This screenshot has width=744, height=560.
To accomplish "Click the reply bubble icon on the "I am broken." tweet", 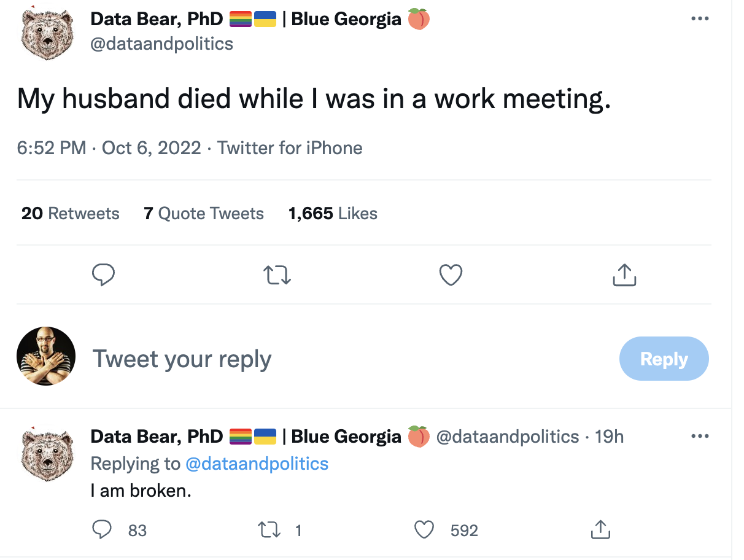I will [x=102, y=529].
